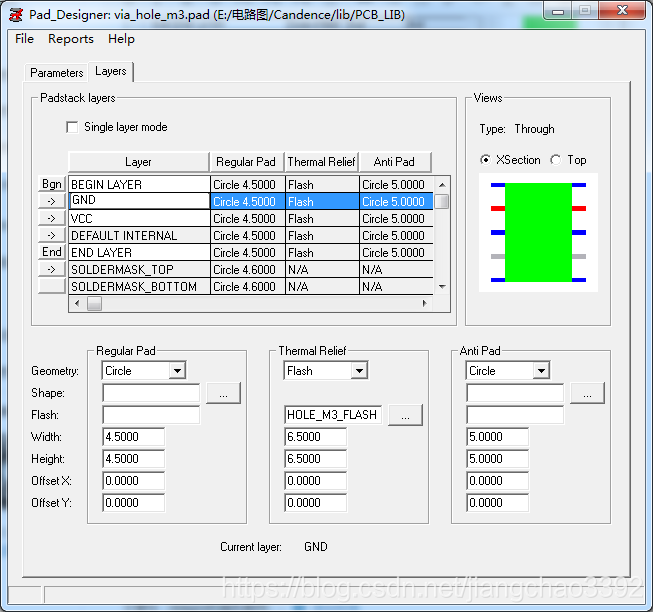
Task: Select the Top view radio button
Action: pos(556,160)
